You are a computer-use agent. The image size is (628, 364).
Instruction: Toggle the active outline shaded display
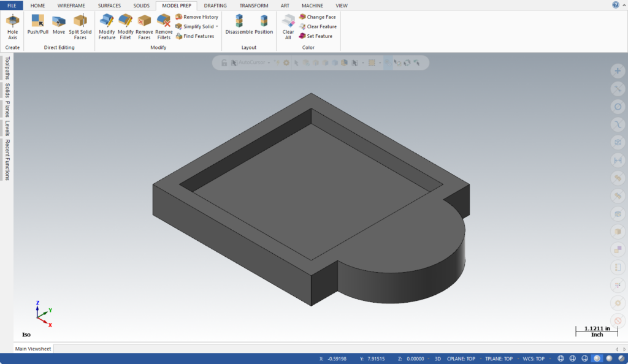click(597, 359)
